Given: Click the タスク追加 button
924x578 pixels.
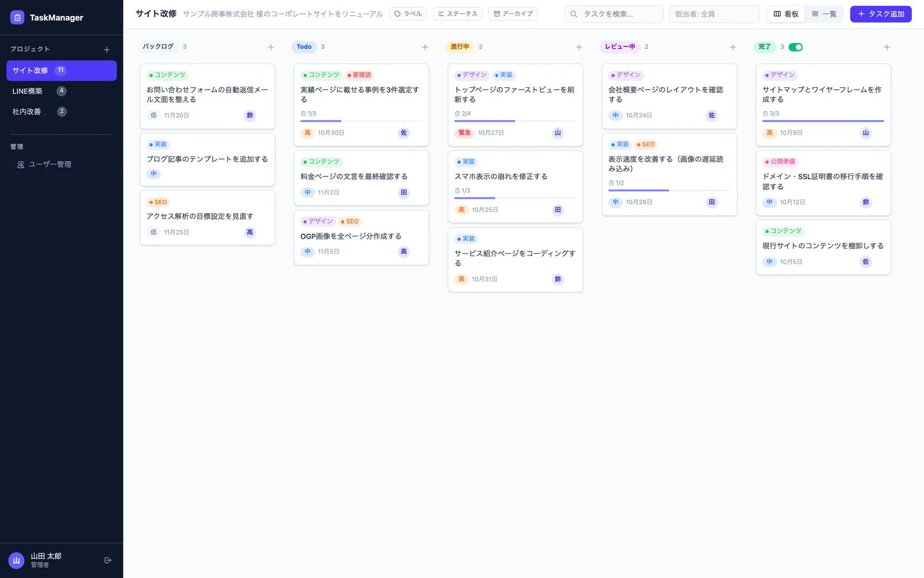Looking at the screenshot, I should pos(881,14).
